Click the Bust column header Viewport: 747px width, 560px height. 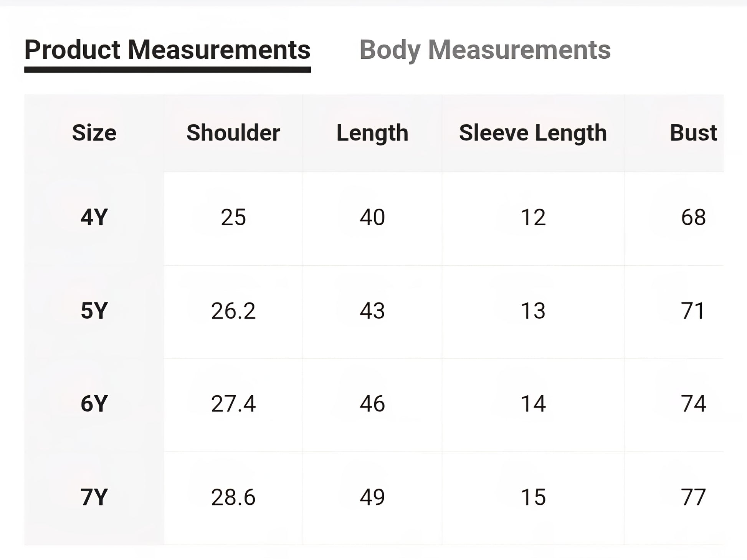click(693, 133)
